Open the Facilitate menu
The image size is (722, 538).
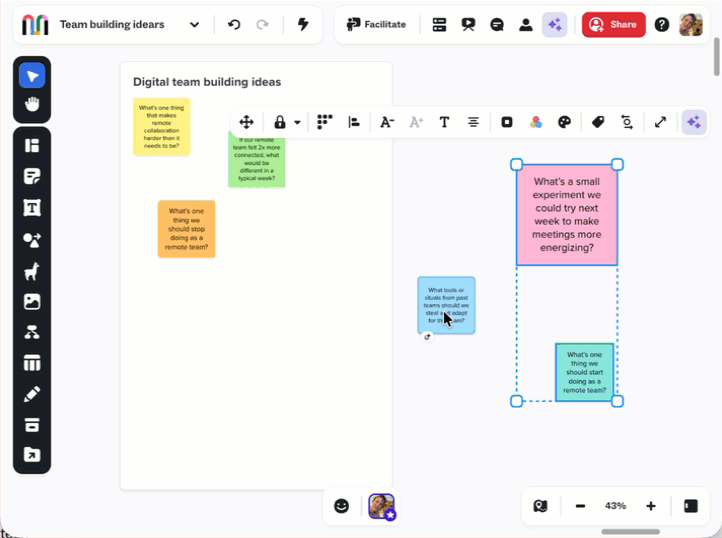pos(376,24)
